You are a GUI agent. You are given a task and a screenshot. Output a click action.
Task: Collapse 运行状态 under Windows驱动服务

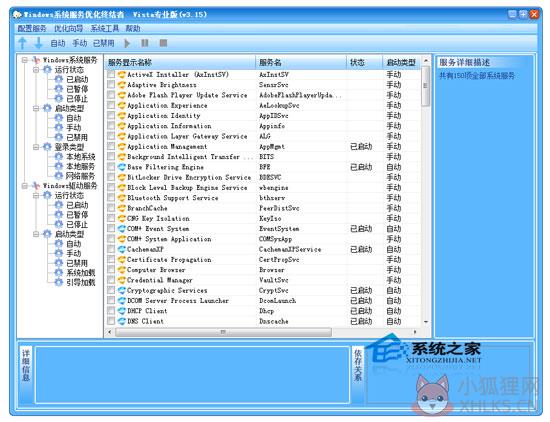(x=36, y=195)
